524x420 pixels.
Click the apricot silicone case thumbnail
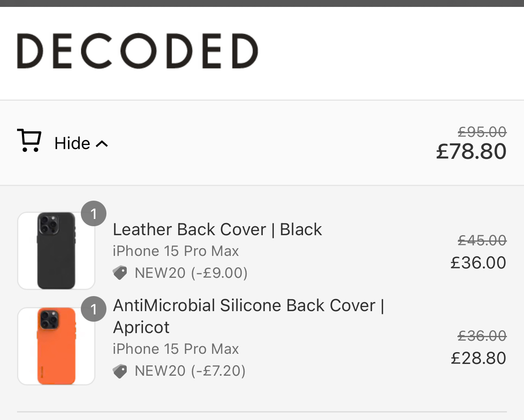[x=56, y=346]
